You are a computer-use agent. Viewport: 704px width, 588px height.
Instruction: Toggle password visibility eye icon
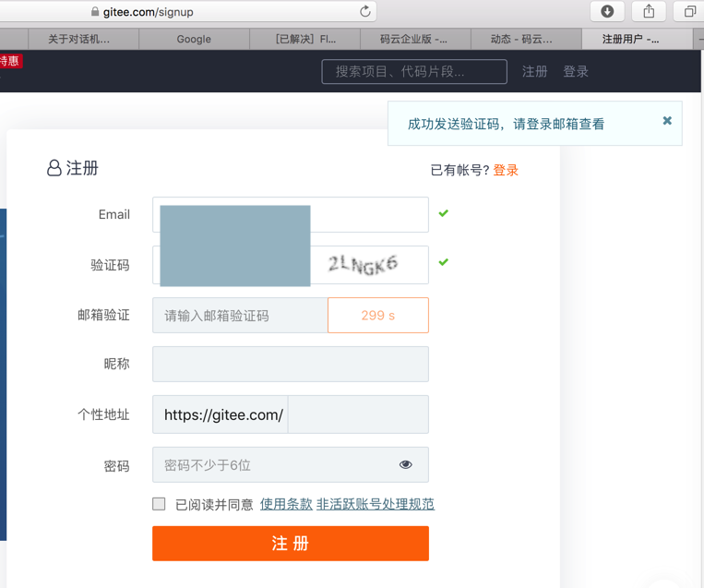(405, 464)
